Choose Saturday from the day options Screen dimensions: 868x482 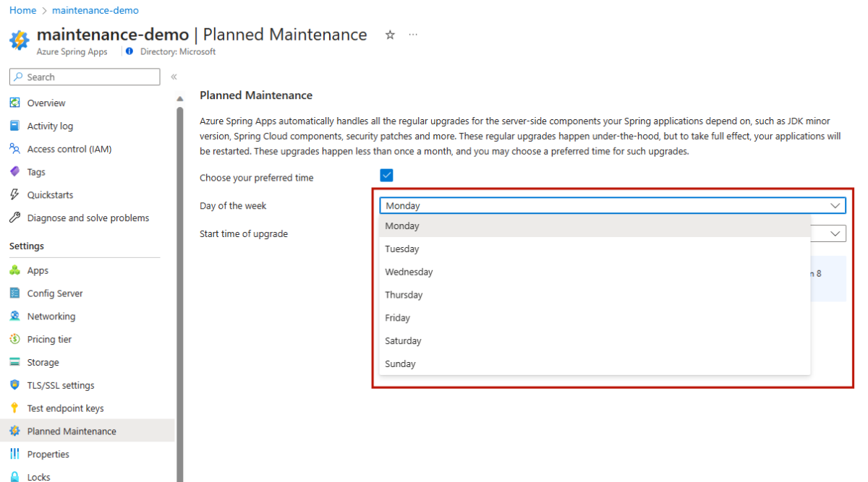[403, 340]
